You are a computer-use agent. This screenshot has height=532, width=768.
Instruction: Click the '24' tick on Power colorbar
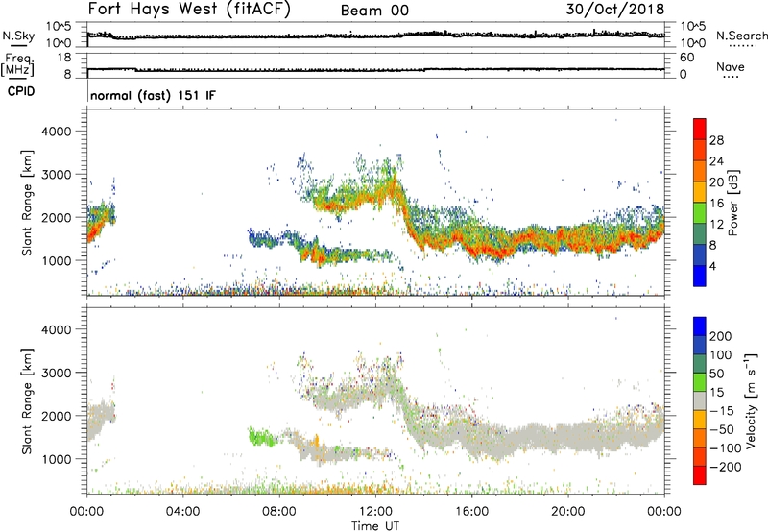pos(716,161)
